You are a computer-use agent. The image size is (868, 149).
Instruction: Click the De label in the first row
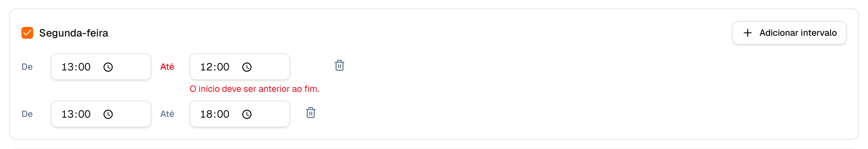pyautogui.click(x=27, y=67)
